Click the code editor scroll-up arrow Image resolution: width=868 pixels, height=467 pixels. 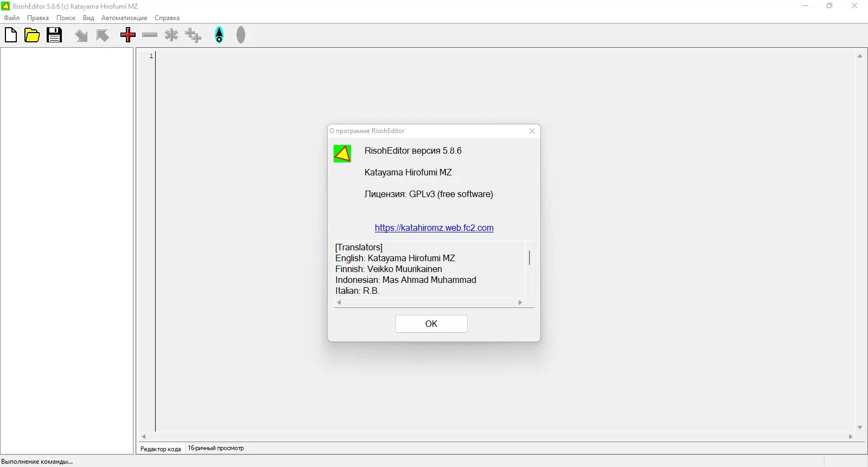(860, 56)
